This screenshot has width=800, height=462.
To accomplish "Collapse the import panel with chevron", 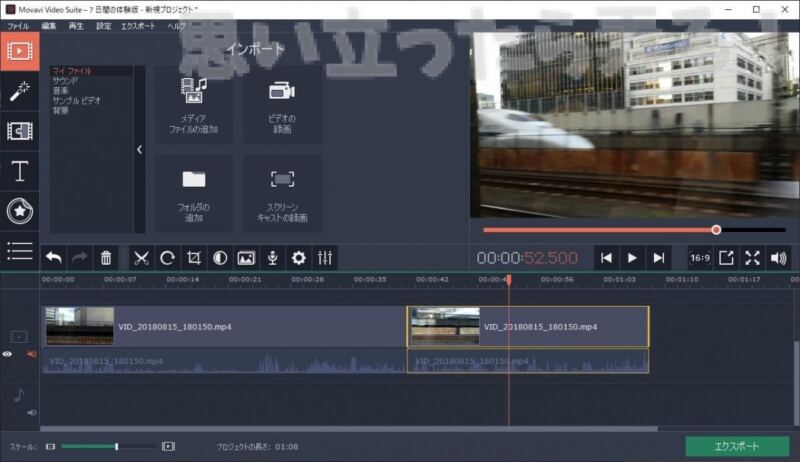I will point(140,149).
